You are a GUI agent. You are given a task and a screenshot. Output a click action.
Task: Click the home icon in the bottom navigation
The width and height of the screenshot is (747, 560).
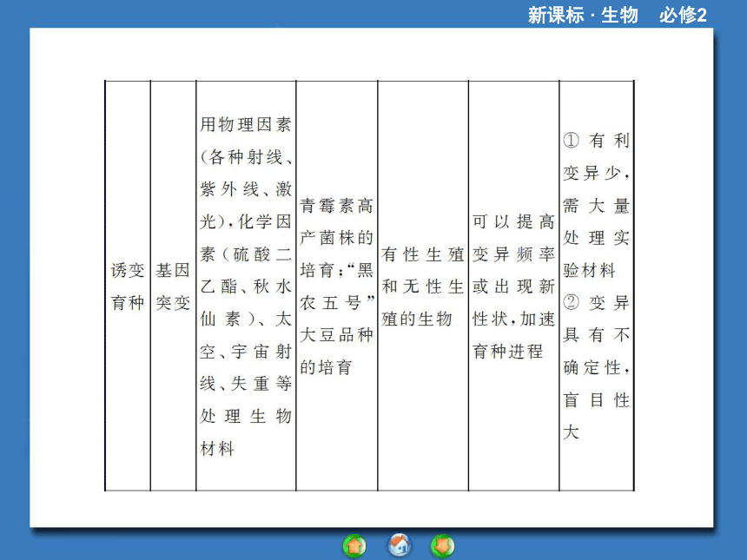pos(400,544)
